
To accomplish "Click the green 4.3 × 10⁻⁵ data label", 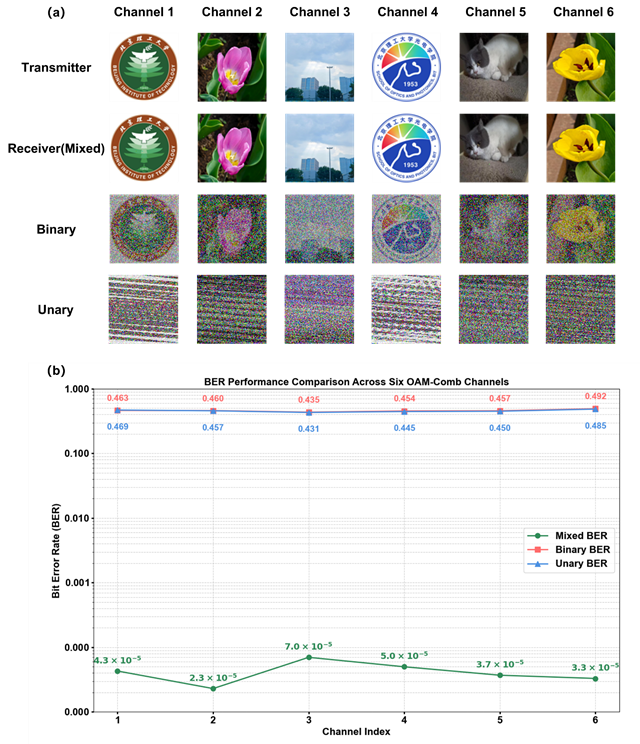I will 117,660.
